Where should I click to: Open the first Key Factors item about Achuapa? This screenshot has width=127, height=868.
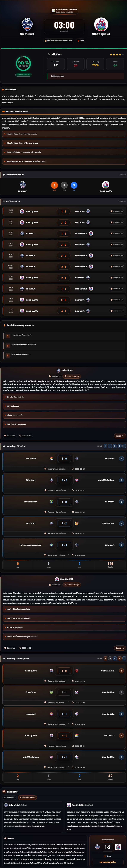point(63,335)
